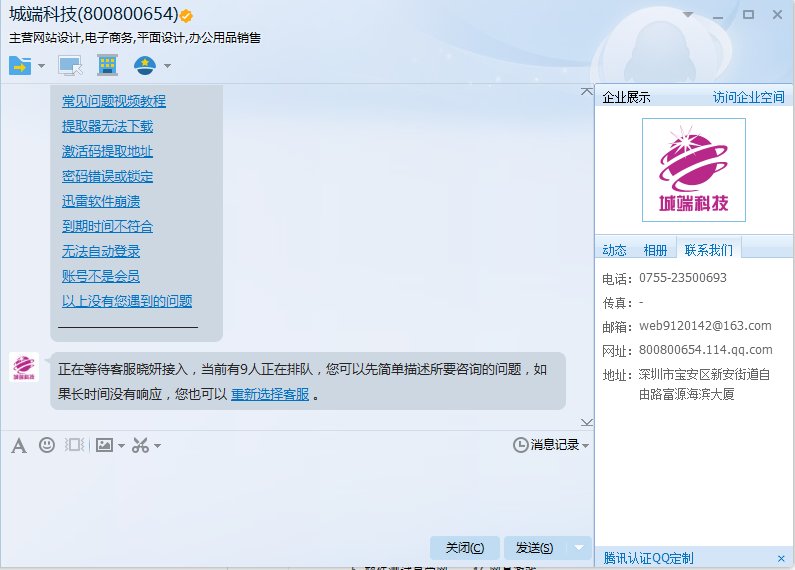Switch to the 动态 tab

pos(615,250)
